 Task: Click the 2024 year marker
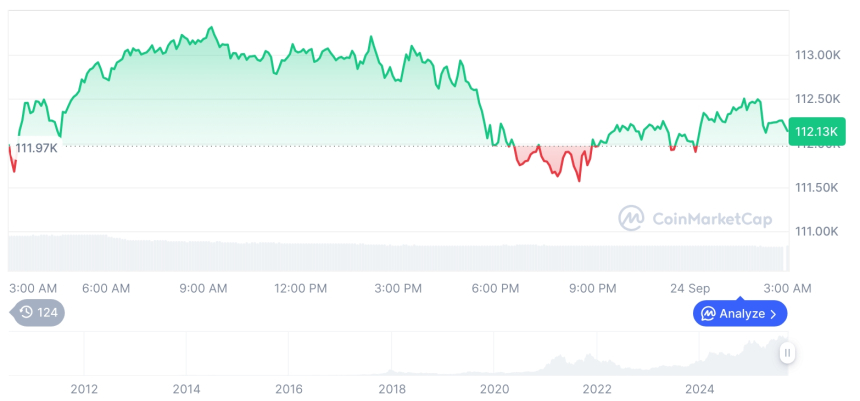[x=700, y=388]
